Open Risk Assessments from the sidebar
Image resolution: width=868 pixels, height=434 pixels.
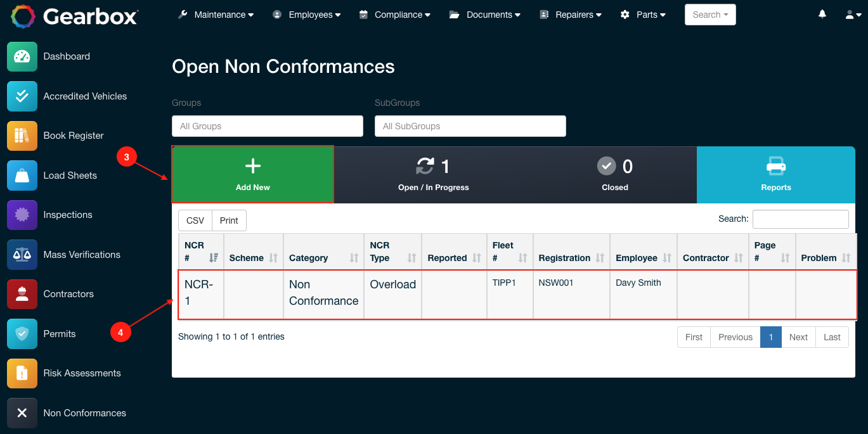click(x=82, y=373)
